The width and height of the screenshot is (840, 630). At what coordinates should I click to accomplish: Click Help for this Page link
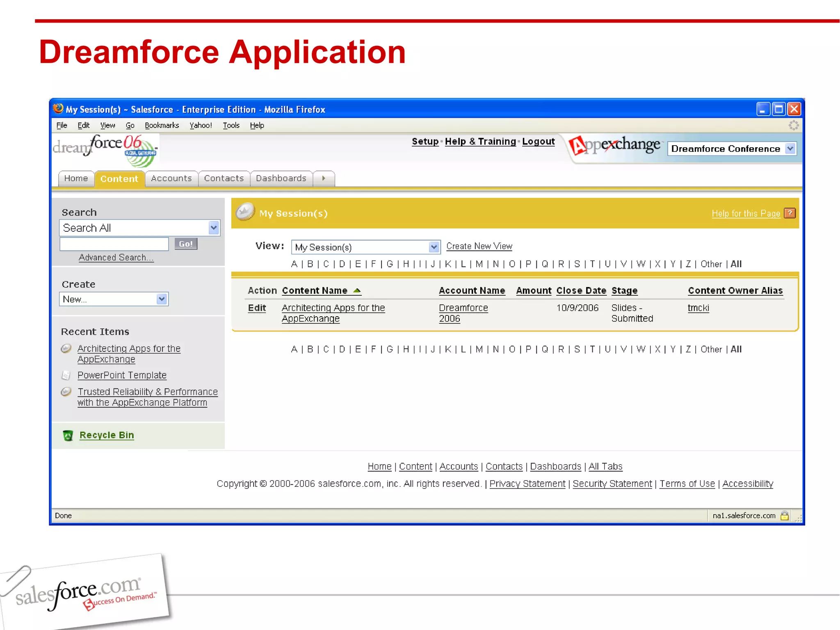coord(746,213)
